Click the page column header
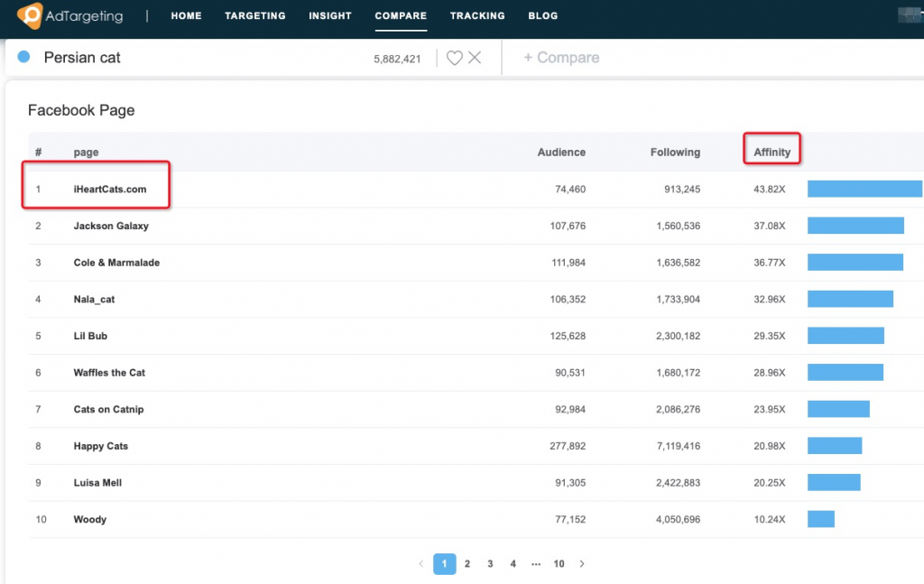This screenshot has height=584, width=924. tap(86, 152)
